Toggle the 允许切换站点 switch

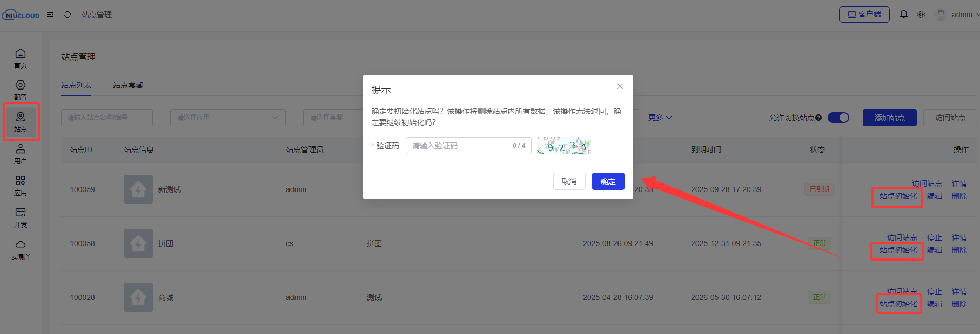click(x=838, y=118)
